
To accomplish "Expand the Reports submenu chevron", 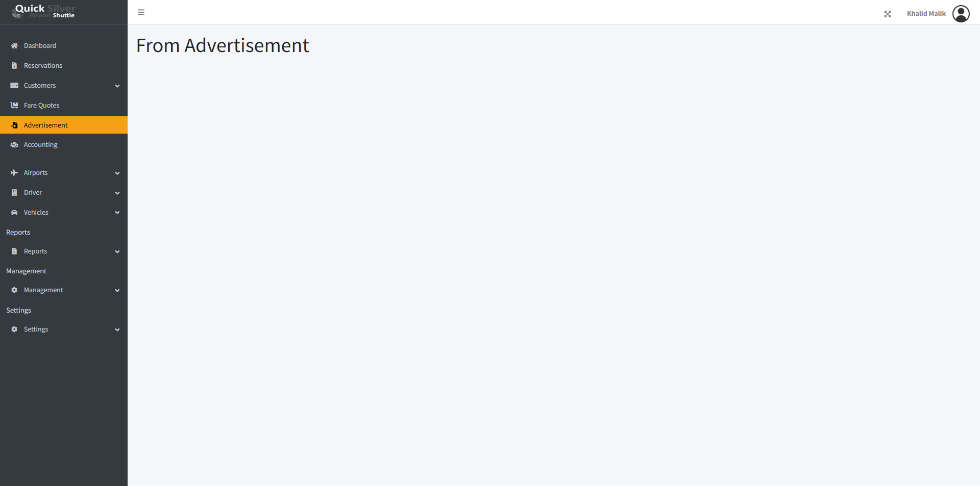I will click(x=117, y=252).
